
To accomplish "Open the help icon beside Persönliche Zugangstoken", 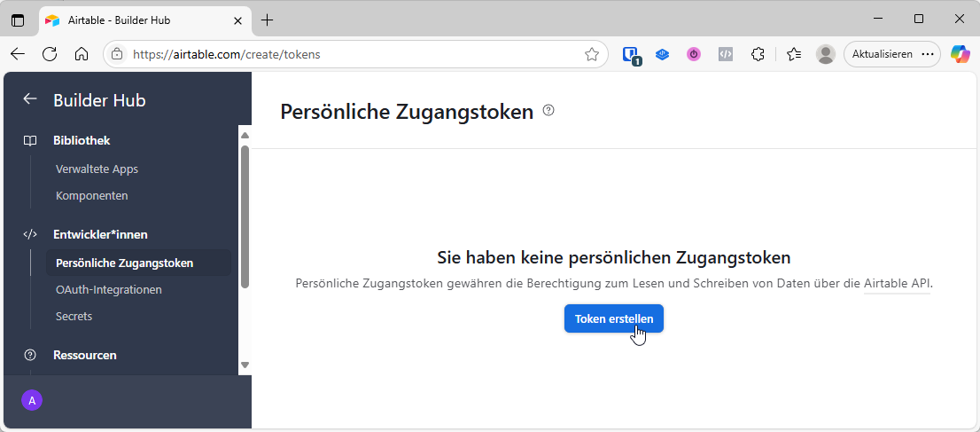I will click(548, 111).
